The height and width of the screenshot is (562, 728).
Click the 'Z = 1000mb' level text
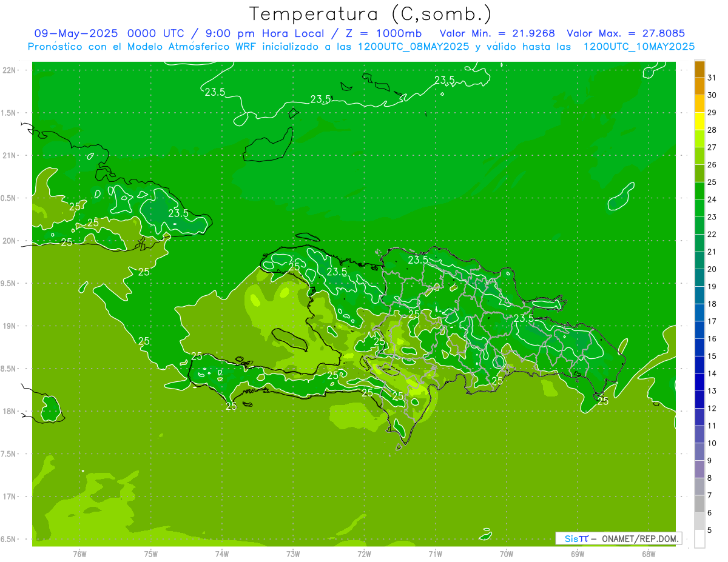383,33
